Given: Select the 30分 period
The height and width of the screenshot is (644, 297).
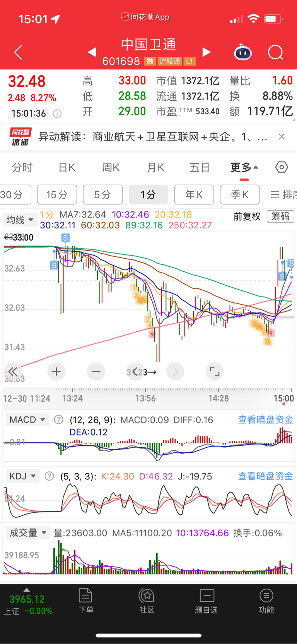Looking at the screenshot, I should 15,194.
